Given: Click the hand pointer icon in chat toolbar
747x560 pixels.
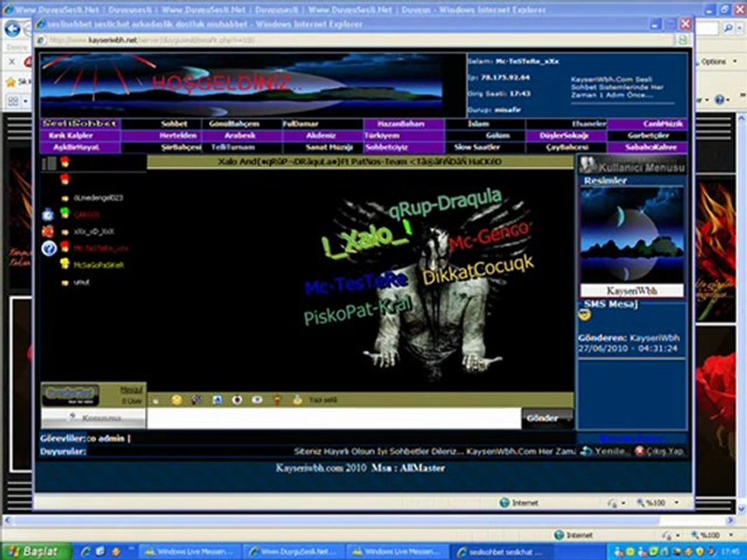Looking at the screenshot, I should point(156,401).
